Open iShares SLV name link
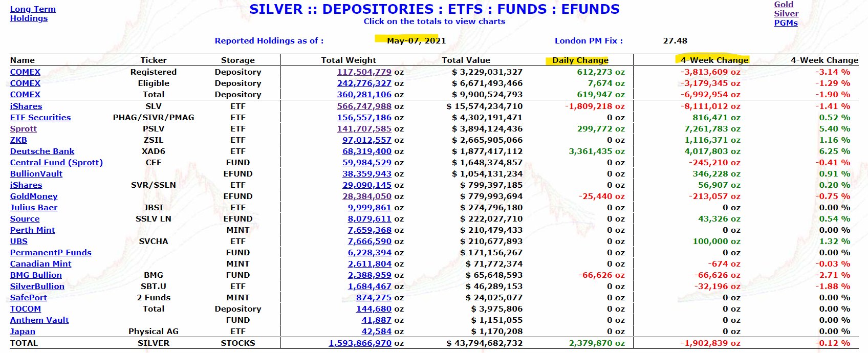The image size is (868, 353). click(26, 106)
